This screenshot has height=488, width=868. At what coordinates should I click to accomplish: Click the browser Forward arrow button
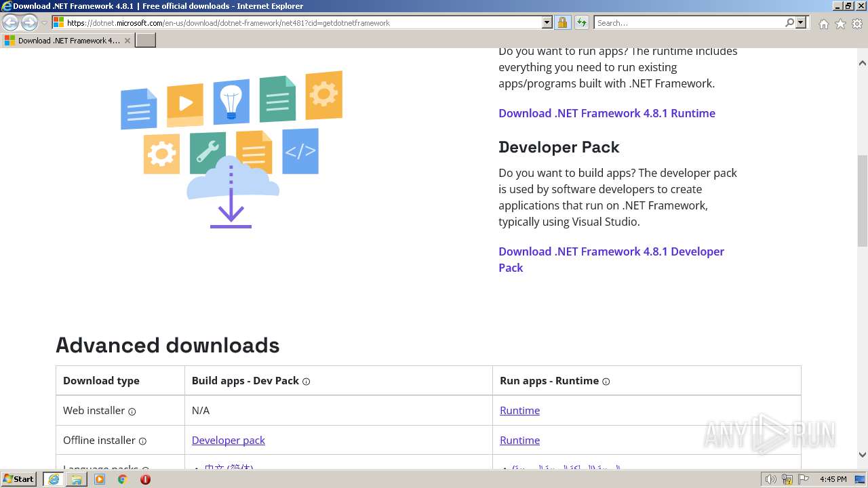click(x=29, y=22)
